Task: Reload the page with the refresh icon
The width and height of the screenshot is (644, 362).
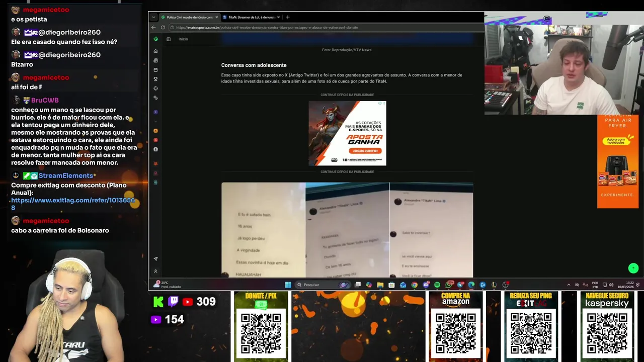Action: point(163,28)
